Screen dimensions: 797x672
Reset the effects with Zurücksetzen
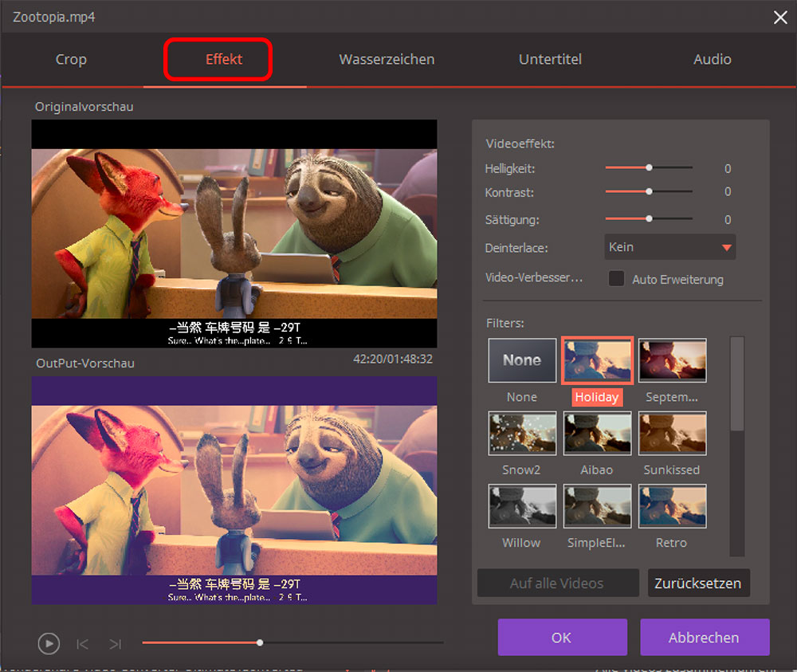[698, 583]
